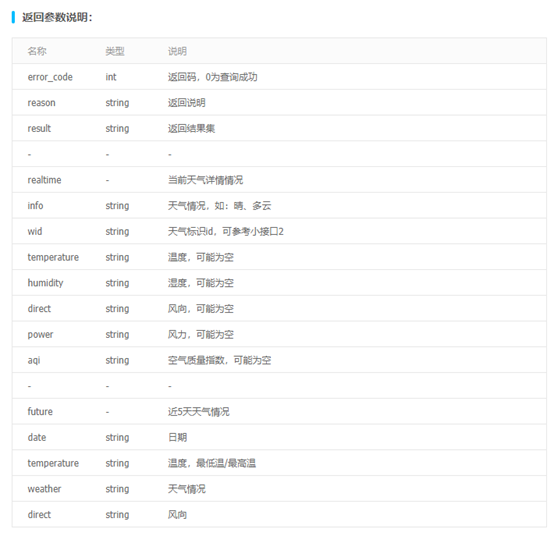Viewport: 554px width, 536px height.
Task: Click description 近5天天气情况
Action: (x=199, y=412)
